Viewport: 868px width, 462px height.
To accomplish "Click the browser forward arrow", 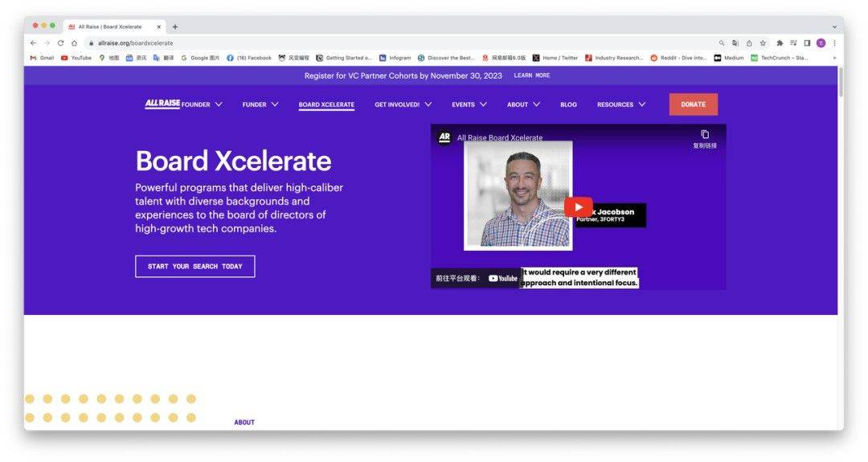I will tap(47, 43).
